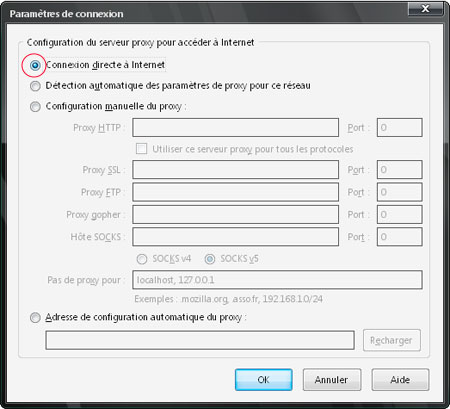Click the 'Pas de proxy pour :' label
The width and height of the screenshot is (450, 409).
tap(86, 280)
